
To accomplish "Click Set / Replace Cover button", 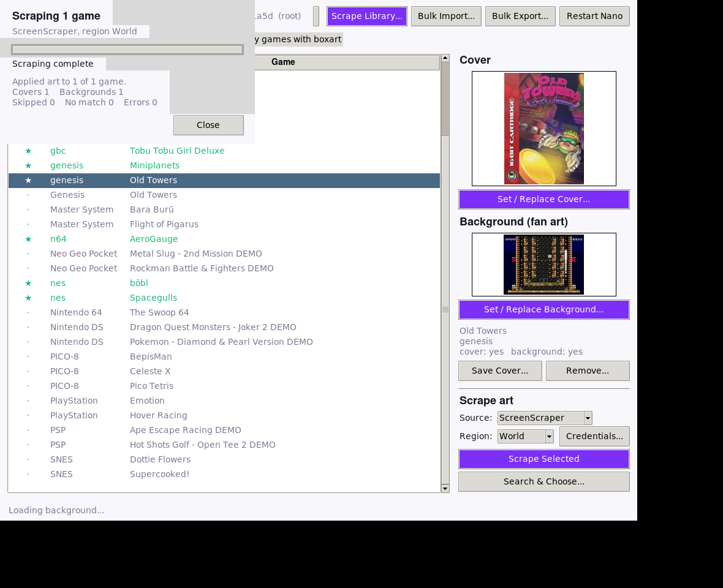I will click(x=543, y=199).
